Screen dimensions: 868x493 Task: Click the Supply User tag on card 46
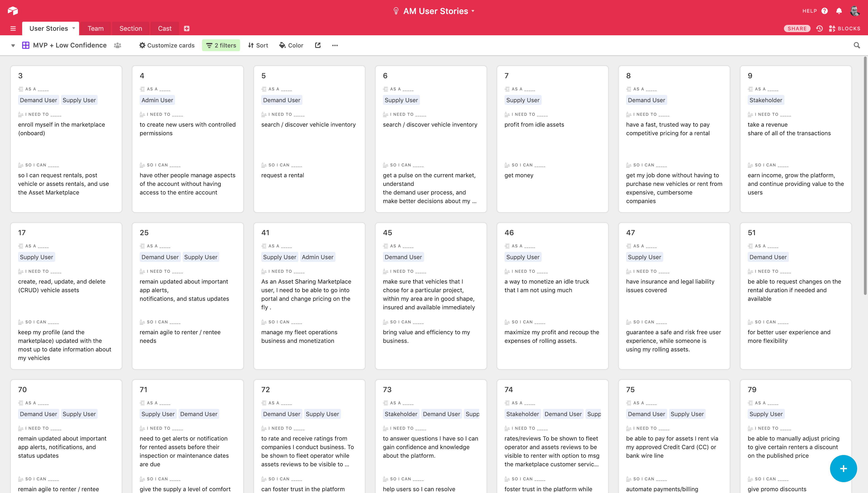coord(523,257)
